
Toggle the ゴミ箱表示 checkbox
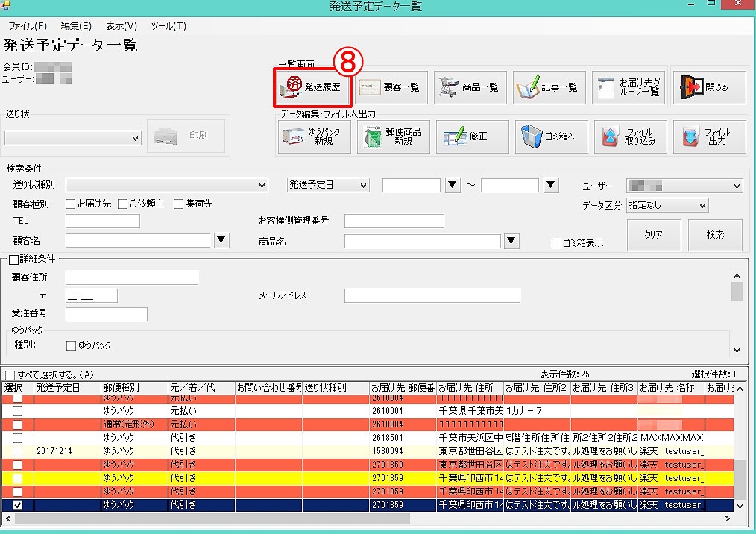556,243
